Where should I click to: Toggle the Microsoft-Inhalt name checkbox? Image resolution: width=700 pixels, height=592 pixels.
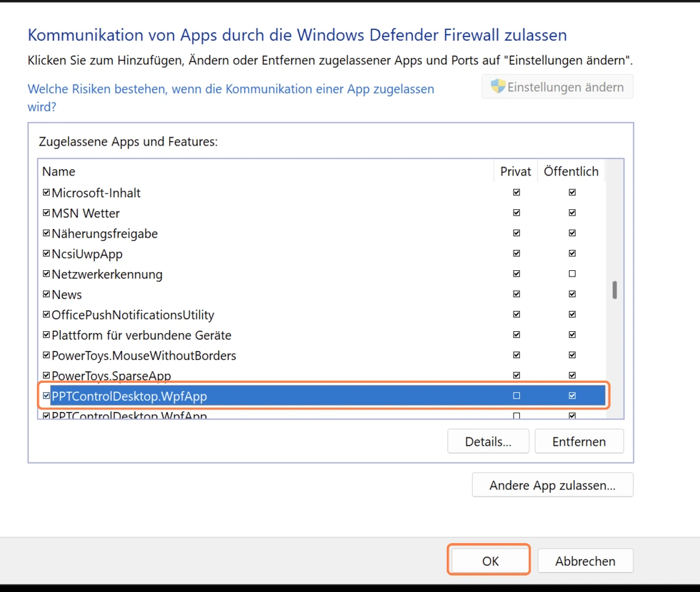pos(46,192)
